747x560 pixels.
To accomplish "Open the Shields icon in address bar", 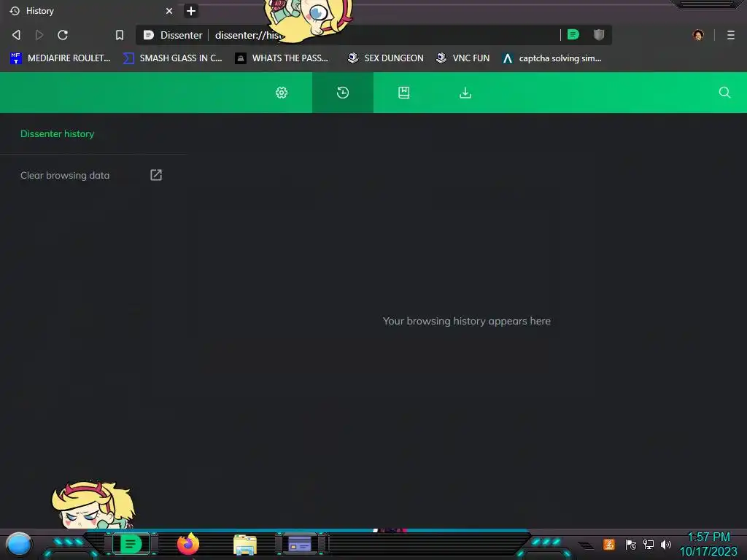I will click(x=599, y=34).
